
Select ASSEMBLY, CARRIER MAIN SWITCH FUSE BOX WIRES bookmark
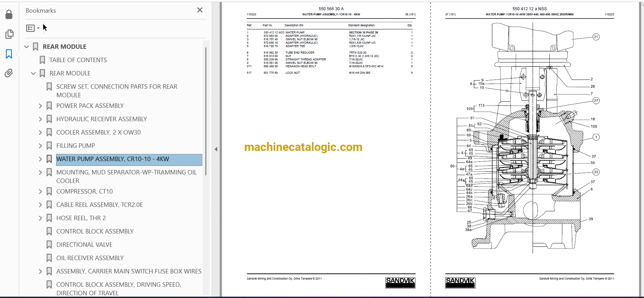pos(129,271)
